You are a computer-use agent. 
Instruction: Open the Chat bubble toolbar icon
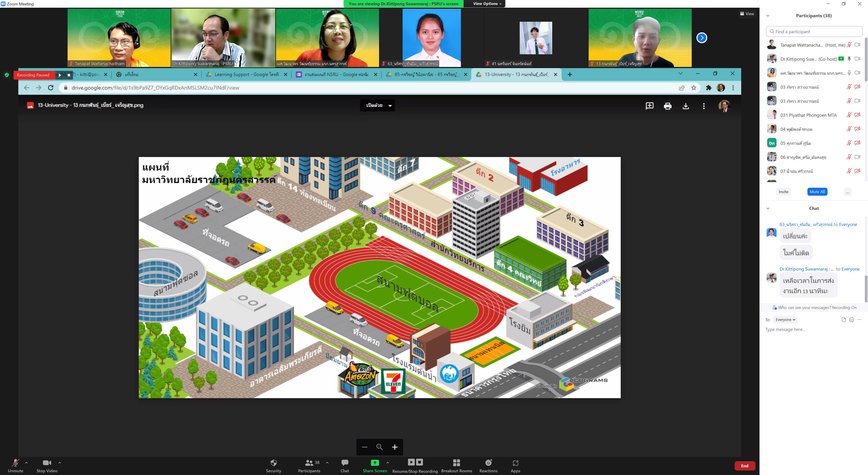[345, 463]
